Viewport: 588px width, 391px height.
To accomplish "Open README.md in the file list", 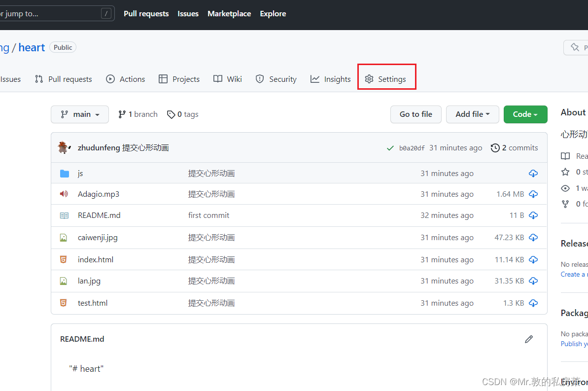I will (99, 215).
